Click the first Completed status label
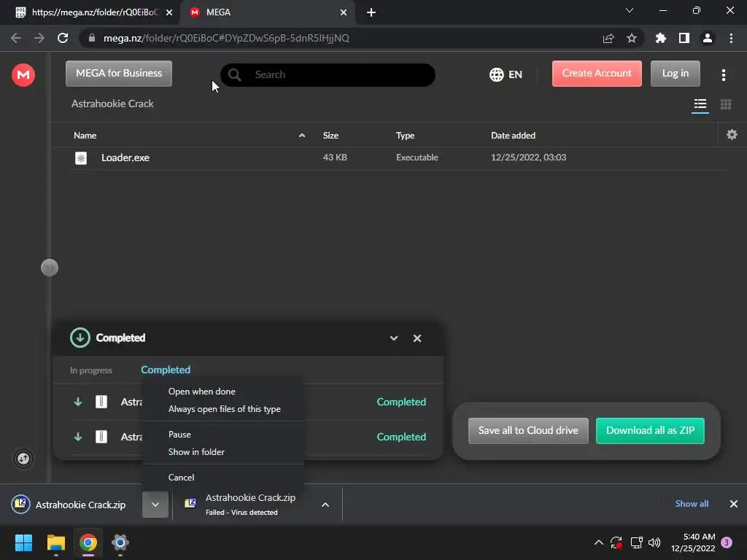The height and width of the screenshot is (560, 747). (x=401, y=402)
